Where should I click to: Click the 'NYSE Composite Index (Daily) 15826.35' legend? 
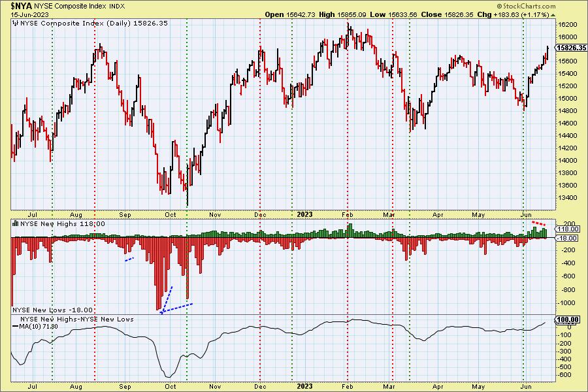pyautogui.click(x=94, y=24)
